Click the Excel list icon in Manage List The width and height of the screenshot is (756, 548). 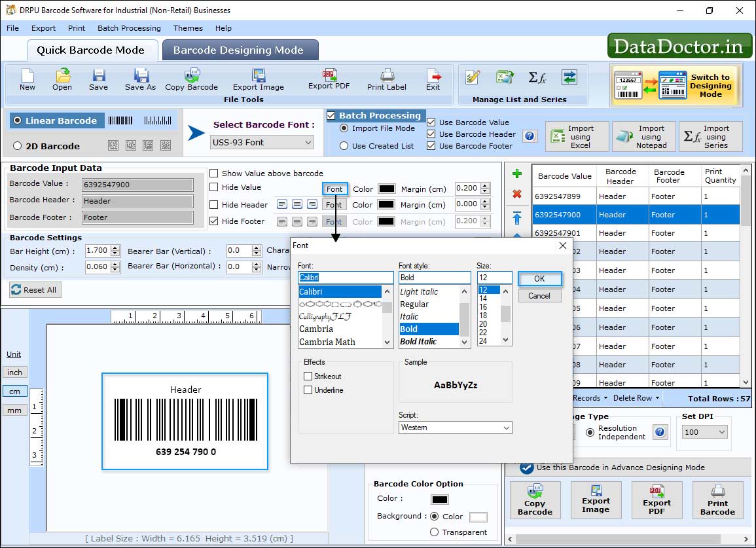[x=505, y=77]
